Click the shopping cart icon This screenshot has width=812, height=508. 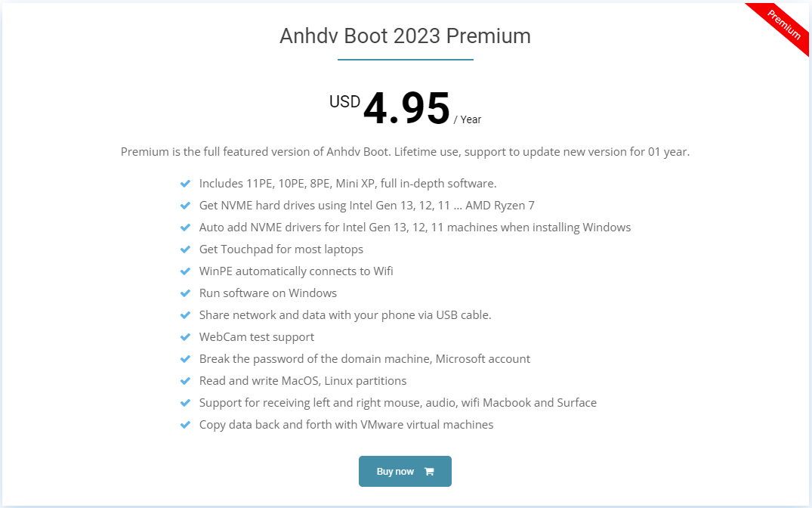coord(429,472)
